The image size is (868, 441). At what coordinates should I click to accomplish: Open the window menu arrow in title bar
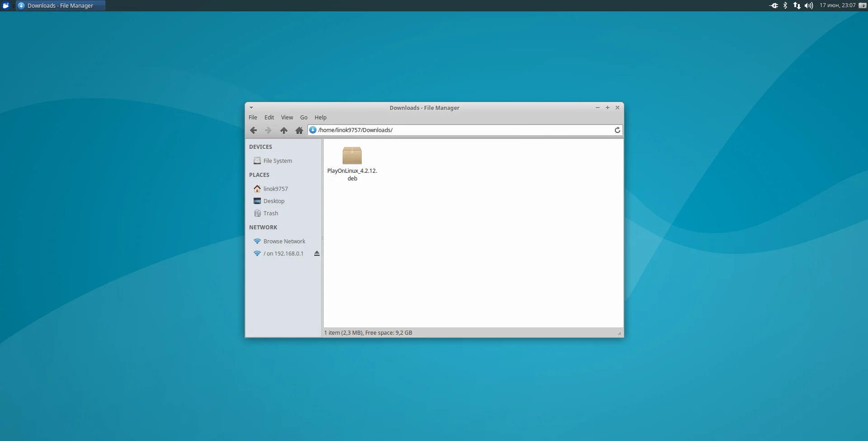pyautogui.click(x=251, y=108)
